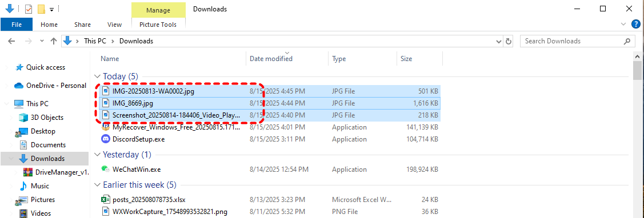Collapse the Today (5) group

tap(98, 76)
